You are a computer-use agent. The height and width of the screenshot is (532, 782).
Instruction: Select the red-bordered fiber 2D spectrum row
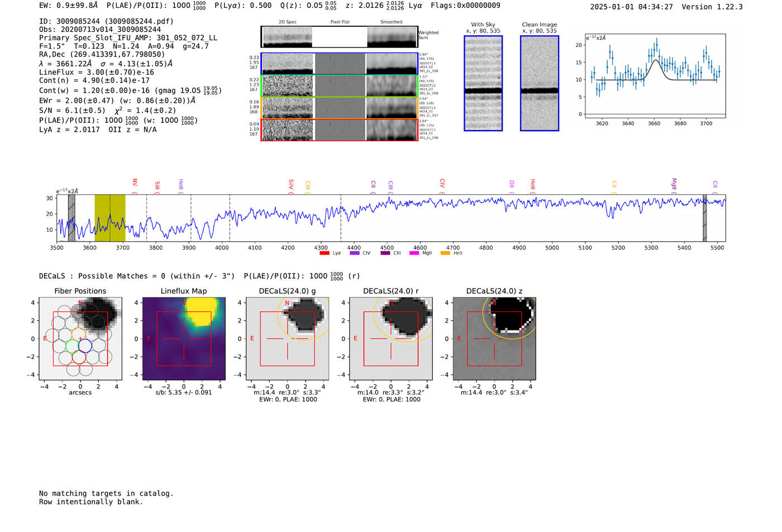340,130
